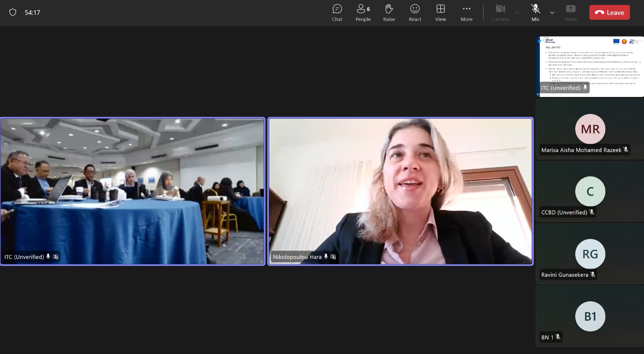Toggle the Camera on
The width and height of the screenshot is (644, 354).
[500, 12]
